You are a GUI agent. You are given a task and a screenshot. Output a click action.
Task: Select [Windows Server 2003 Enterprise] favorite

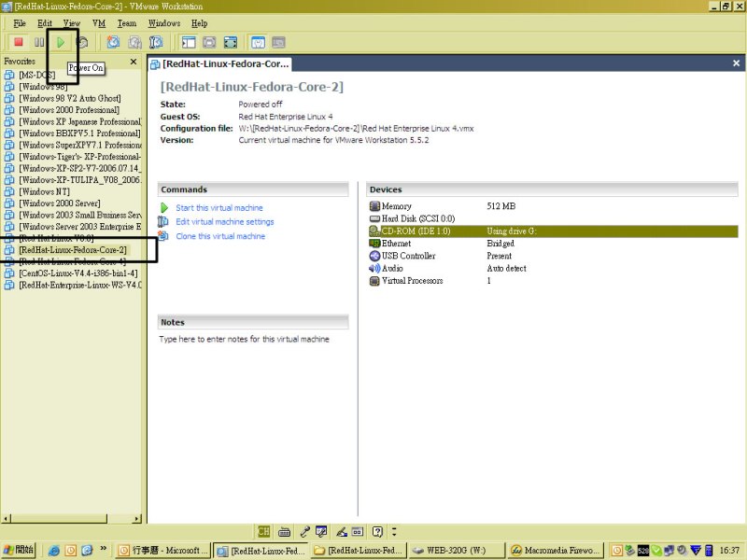(80, 227)
